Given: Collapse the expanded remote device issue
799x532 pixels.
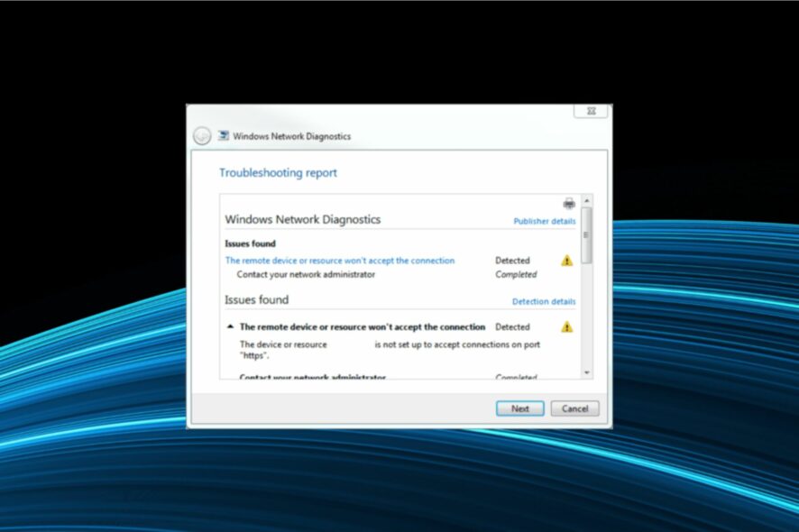Looking at the screenshot, I should 230,326.
